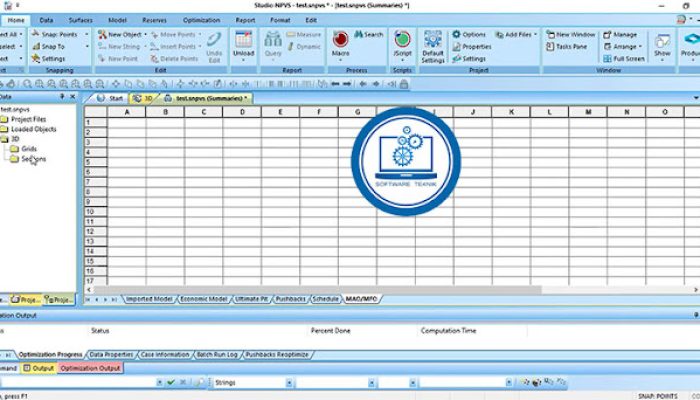Screen dimensions: 700x400
Task: Click the first magnifier zoom icon in toolbar
Action: point(27,84)
